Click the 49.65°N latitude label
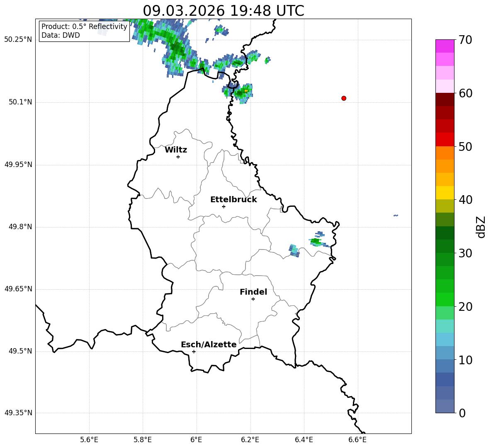 coord(18,289)
